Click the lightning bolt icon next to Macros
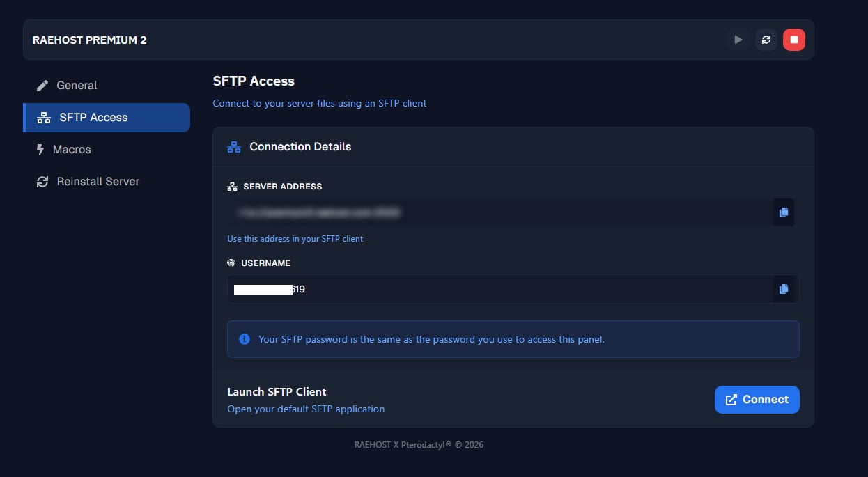 pyautogui.click(x=40, y=149)
